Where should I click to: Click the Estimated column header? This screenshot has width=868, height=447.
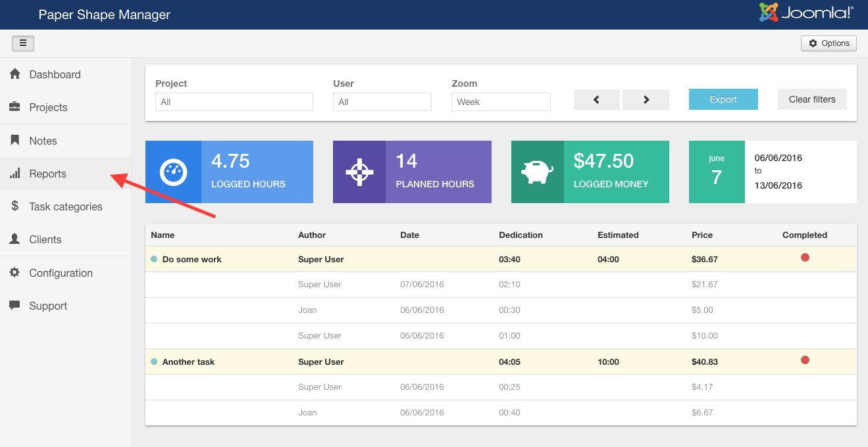tap(618, 235)
